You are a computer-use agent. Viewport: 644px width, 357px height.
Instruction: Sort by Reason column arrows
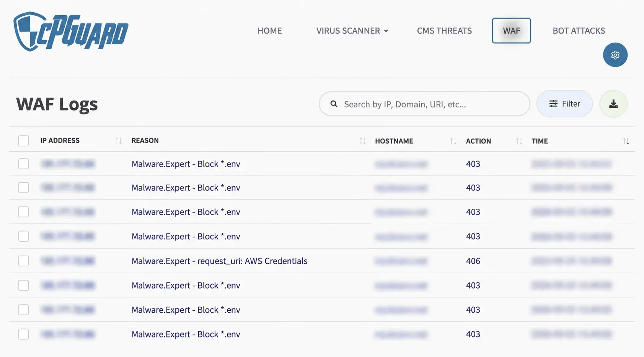(362, 141)
